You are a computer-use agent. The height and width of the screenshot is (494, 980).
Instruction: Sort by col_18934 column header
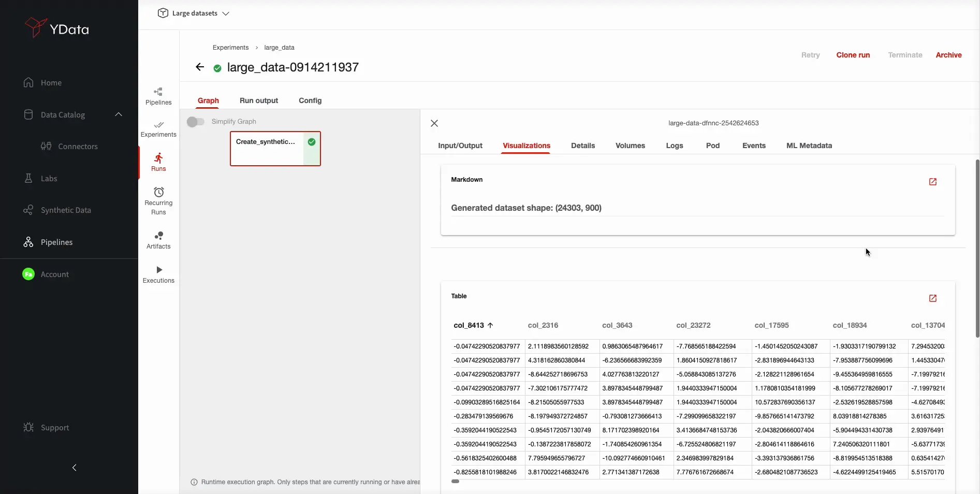850,325
